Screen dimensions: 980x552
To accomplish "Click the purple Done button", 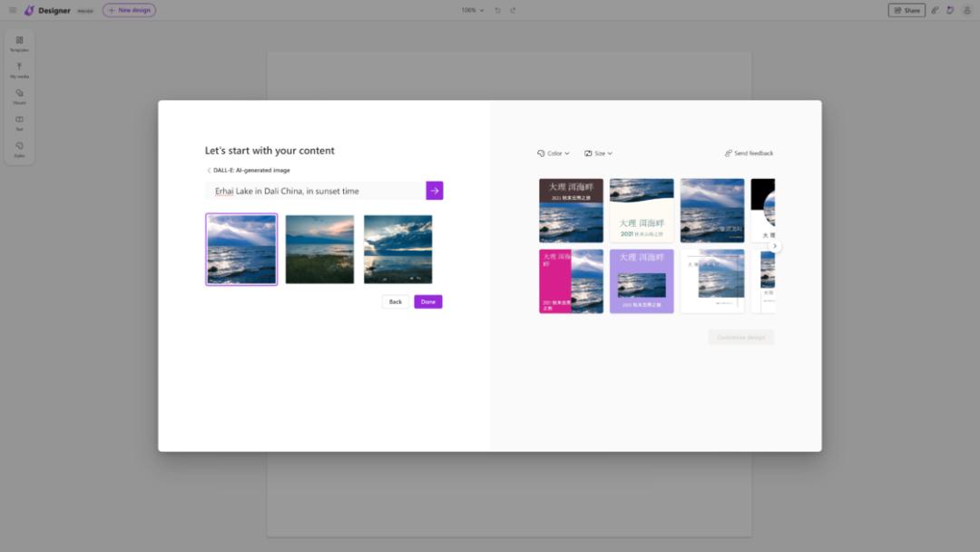I will (428, 302).
